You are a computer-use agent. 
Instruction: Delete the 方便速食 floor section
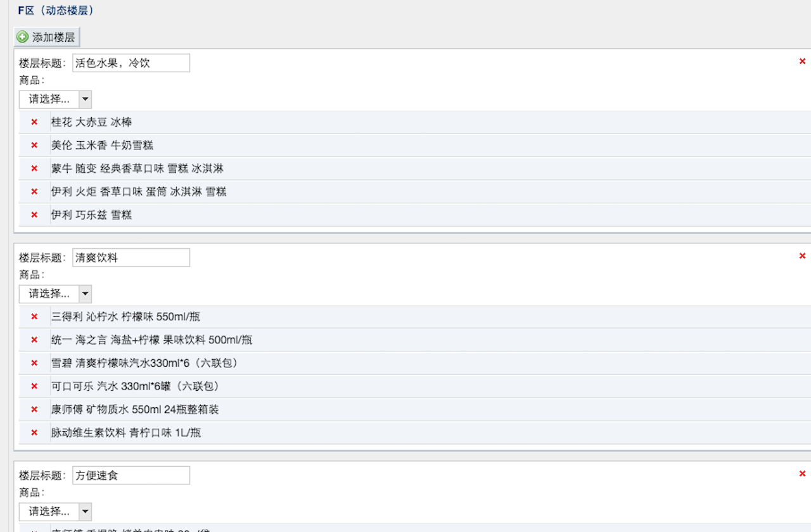(x=802, y=474)
